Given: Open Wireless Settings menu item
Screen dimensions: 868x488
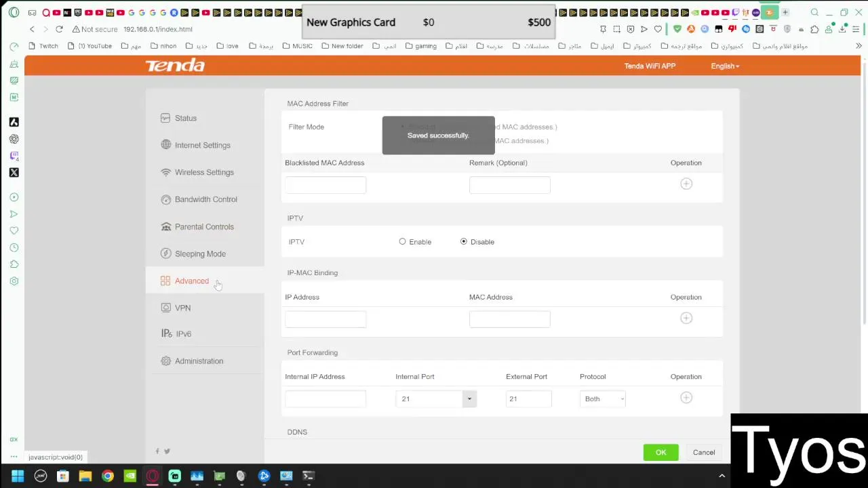Looking at the screenshot, I should [204, 172].
